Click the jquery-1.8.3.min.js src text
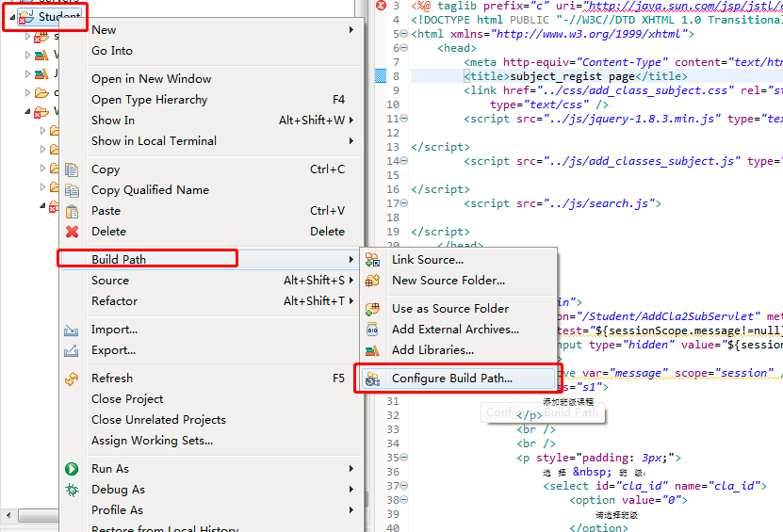Screen dimensions: 783x532 coord(632,119)
